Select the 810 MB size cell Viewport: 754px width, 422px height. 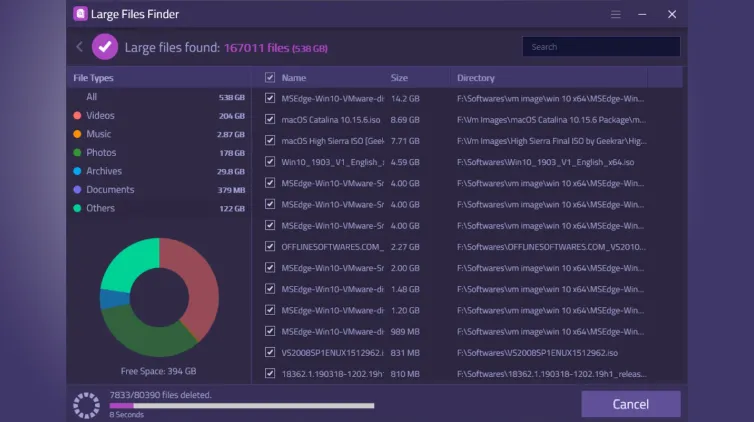pos(405,373)
